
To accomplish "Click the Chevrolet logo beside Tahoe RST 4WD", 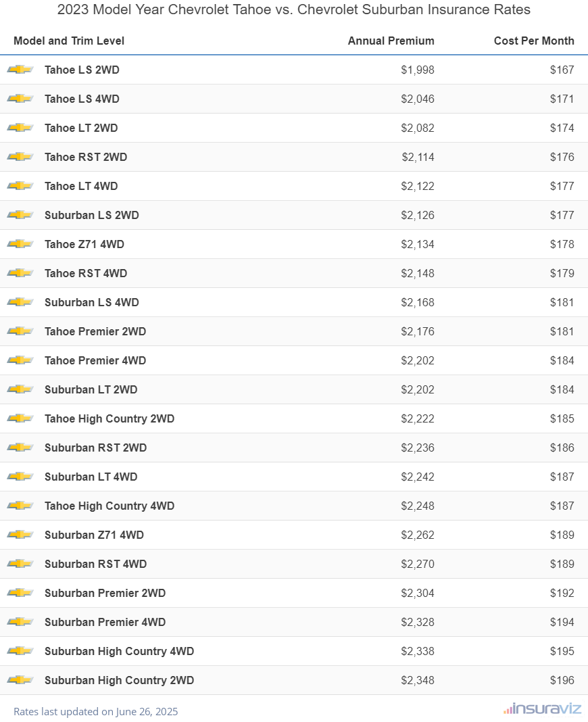I will point(20,272).
